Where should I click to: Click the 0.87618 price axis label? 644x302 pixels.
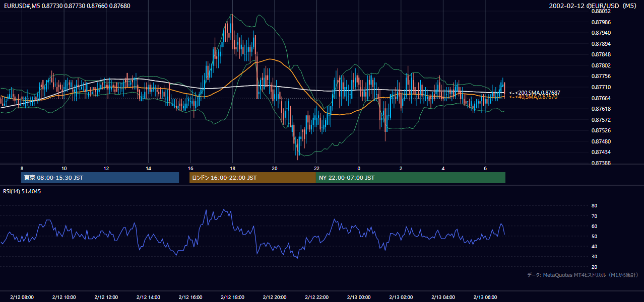pos(601,109)
